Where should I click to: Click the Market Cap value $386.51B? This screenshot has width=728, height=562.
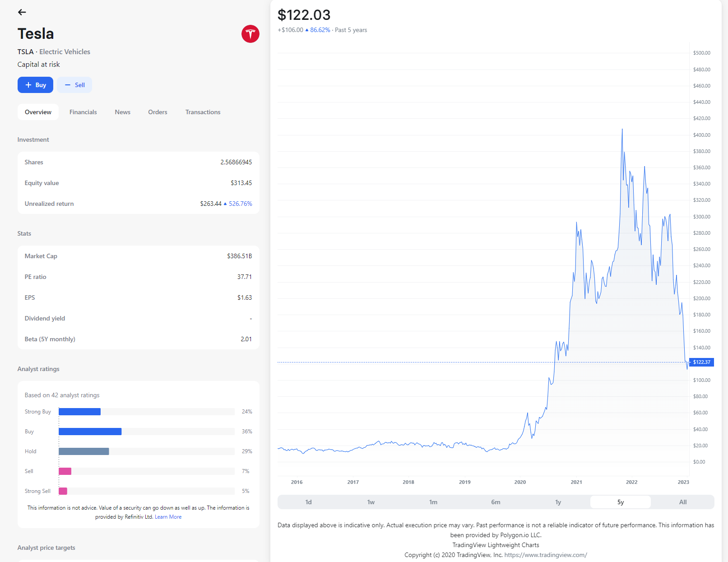239,256
